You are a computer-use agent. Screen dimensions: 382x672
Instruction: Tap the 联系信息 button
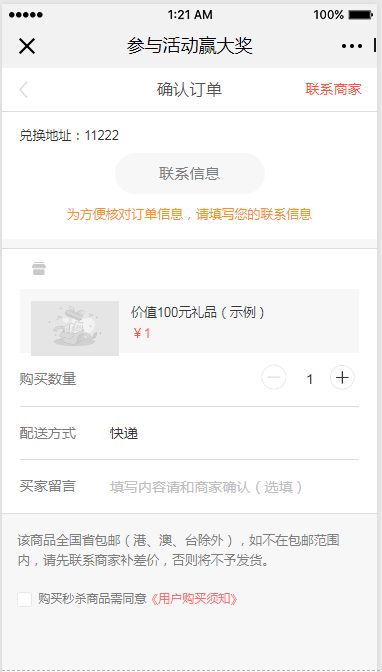click(x=189, y=174)
